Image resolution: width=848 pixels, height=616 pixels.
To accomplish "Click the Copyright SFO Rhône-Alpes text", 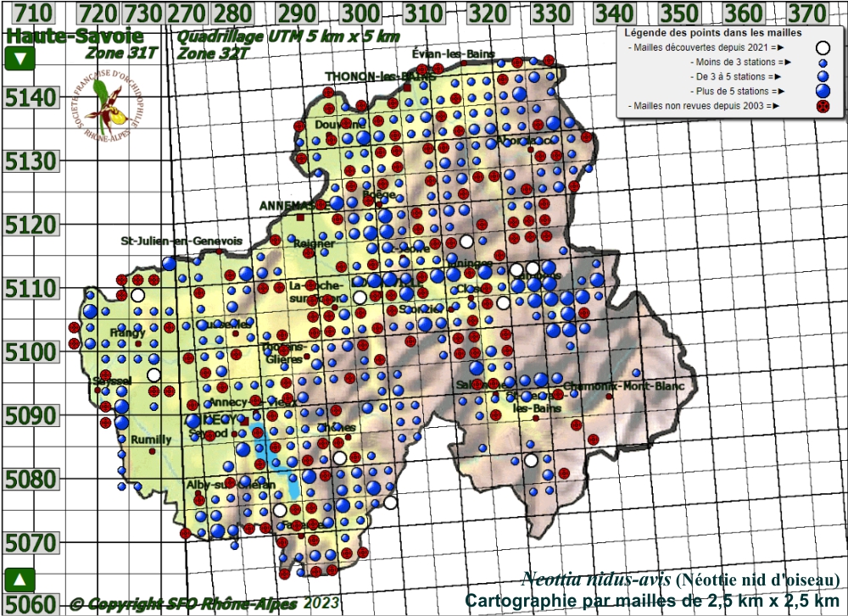I will [x=204, y=603].
